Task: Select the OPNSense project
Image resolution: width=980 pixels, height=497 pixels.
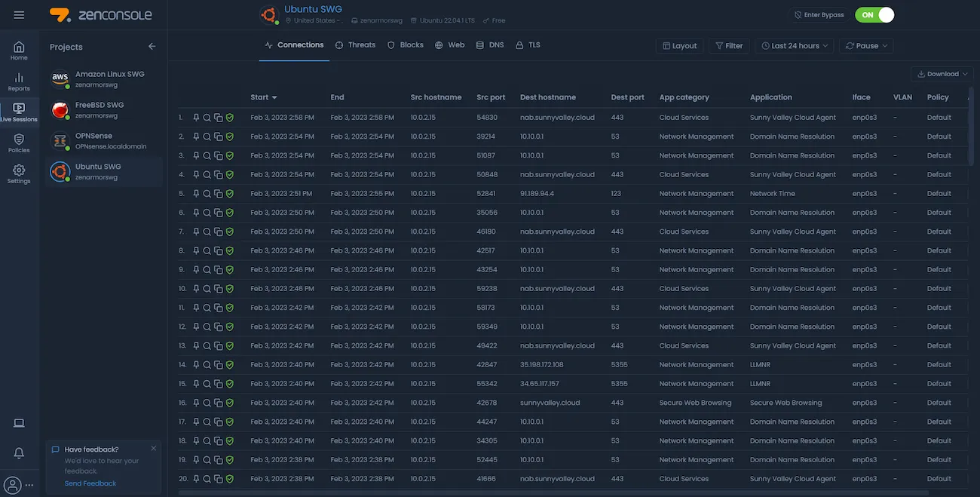Action: point(104,141)
